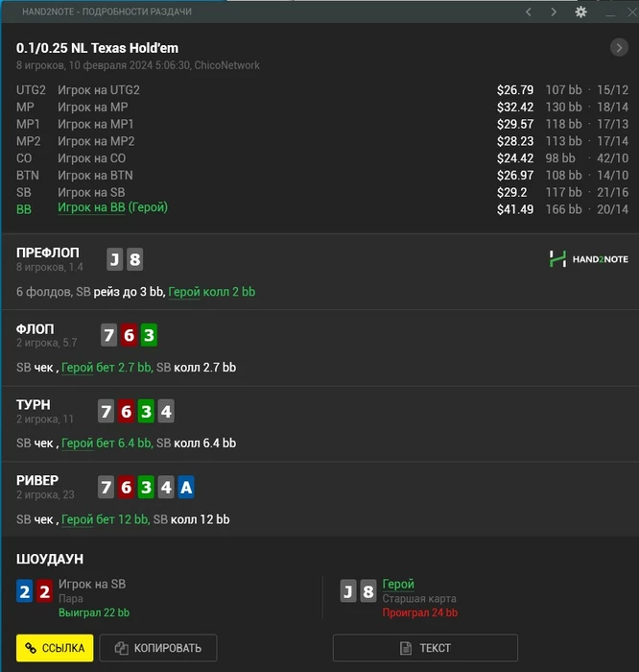Click 'Выиграл 22 bb' result text

coord(94,612)
